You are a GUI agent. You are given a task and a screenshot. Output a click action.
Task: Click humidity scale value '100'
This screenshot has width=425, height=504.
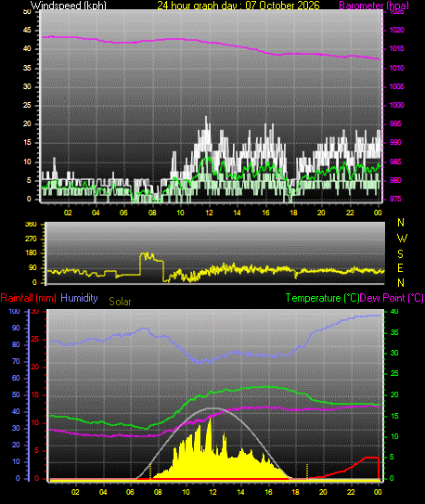14,311
